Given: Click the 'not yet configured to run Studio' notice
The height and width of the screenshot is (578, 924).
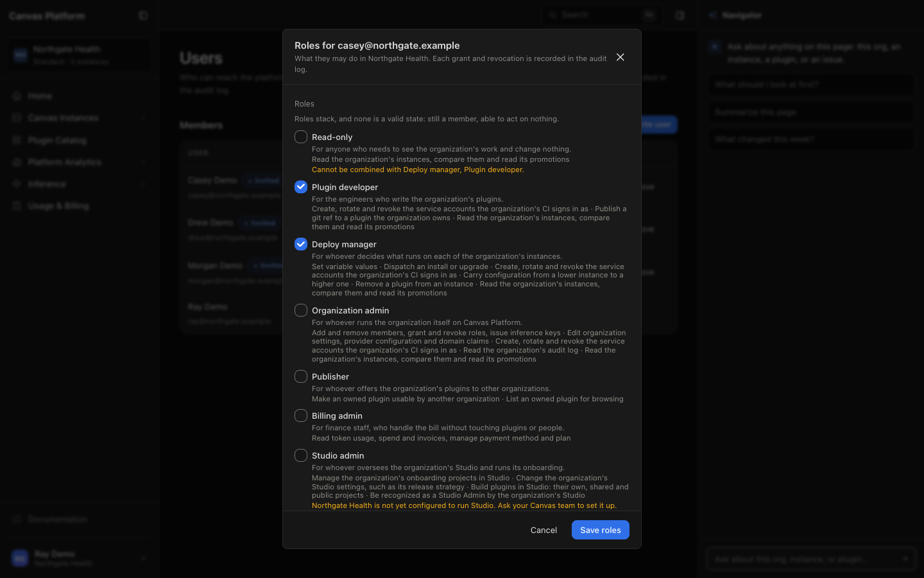Looking at the screenshot, I should [x=464, y=505].
